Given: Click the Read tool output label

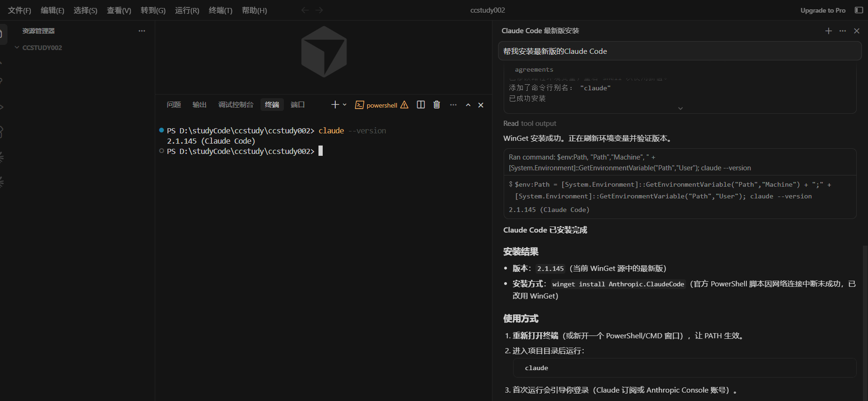Looking at the screenshot, I should coord(530,124).
